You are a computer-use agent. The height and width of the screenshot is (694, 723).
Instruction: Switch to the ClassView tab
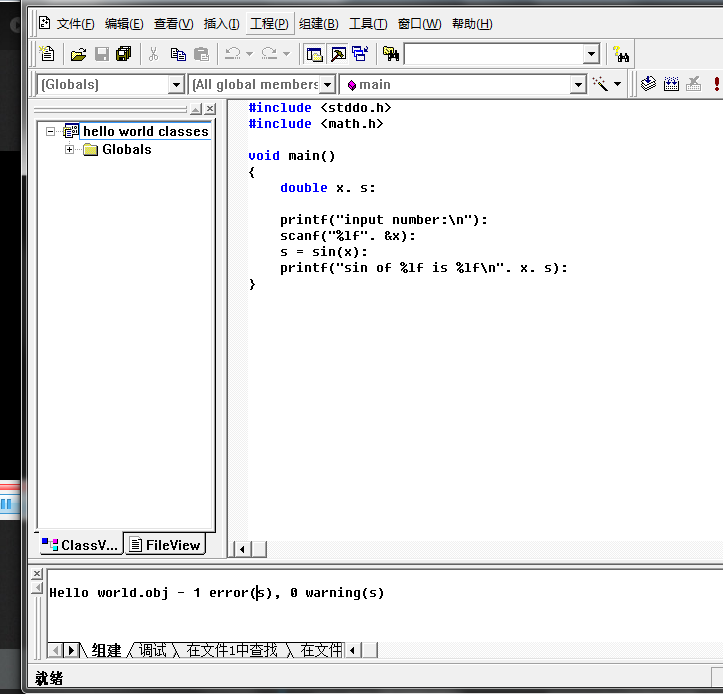(x=80, y=545)
